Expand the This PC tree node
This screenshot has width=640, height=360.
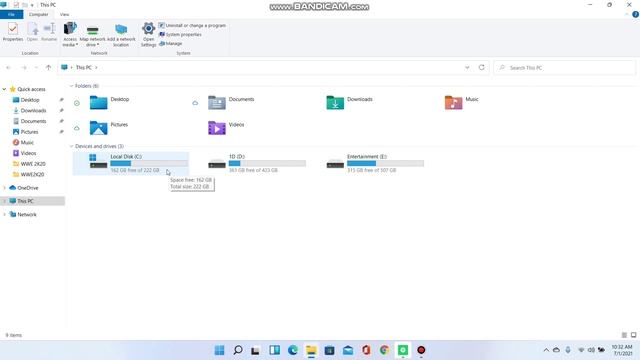4,201
